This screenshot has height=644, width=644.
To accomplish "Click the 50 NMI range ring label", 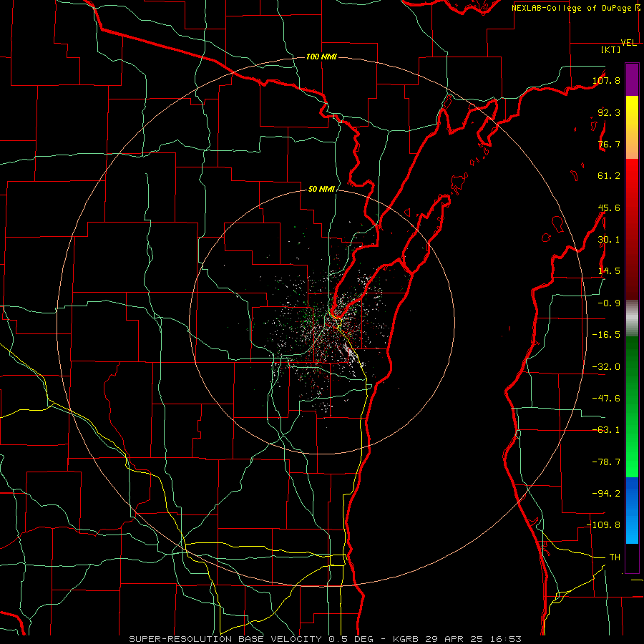I will tap(321, 189).
